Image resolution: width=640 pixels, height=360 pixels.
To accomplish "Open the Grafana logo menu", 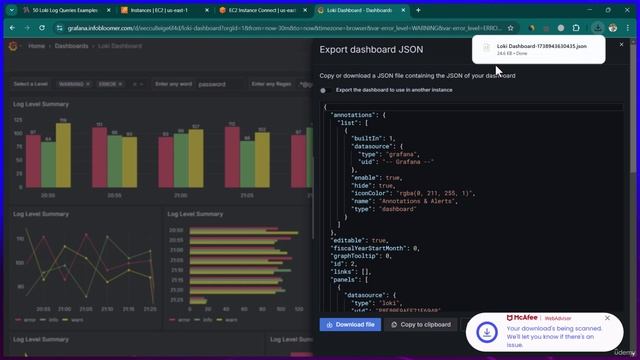I will 13,46.
